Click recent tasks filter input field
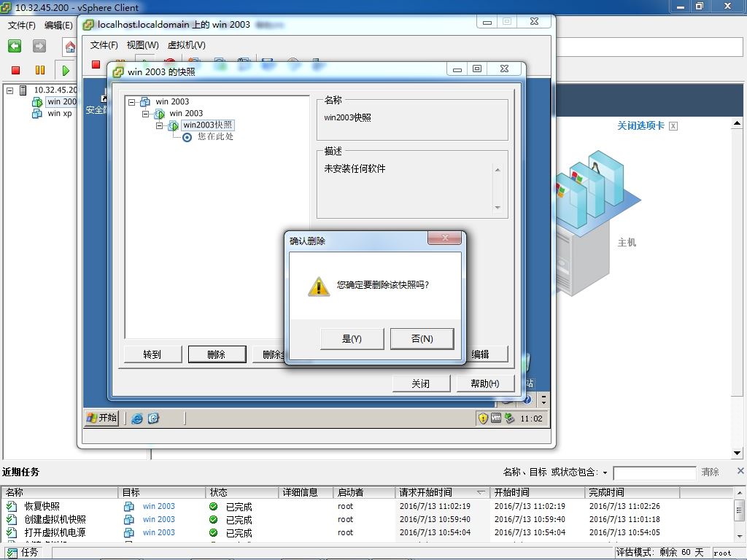The width and height of the screenshot is (747, 560). (x=654, y=472)
